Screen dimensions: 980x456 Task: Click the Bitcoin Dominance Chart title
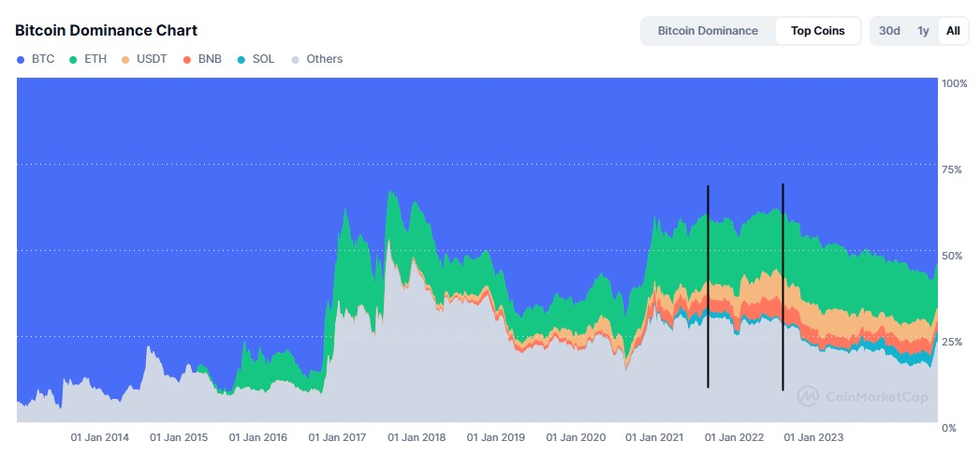106,31
